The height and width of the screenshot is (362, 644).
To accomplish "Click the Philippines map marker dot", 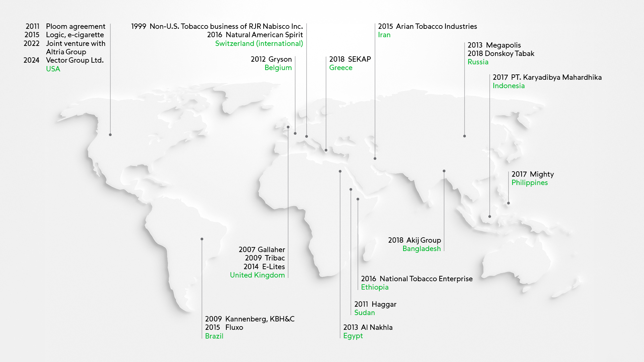I will pyautogui.click(x=508, y=203).
